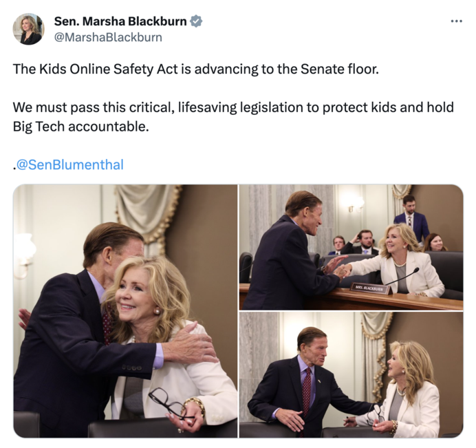Click the wall sconce lamp in left photo
Screen dimensions: 476x448
(x=24, y=256)
